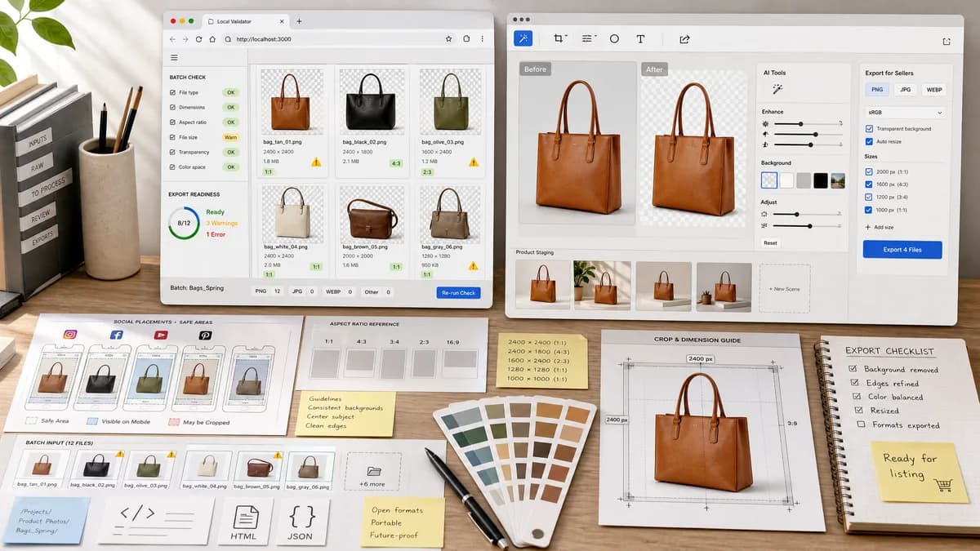
Task: Open the sRGB color profile dropdown
Action: tap(905, 112)
